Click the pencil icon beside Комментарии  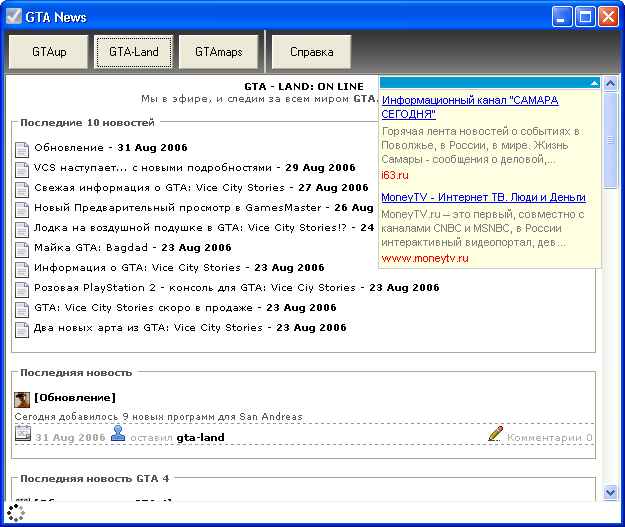tap(495, 434)
